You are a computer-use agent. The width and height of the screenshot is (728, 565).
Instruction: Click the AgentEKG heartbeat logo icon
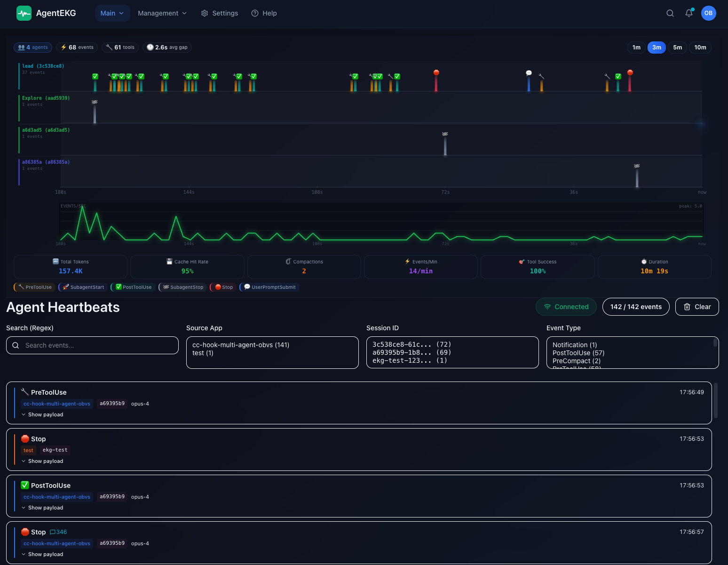(x=24, y=13)
